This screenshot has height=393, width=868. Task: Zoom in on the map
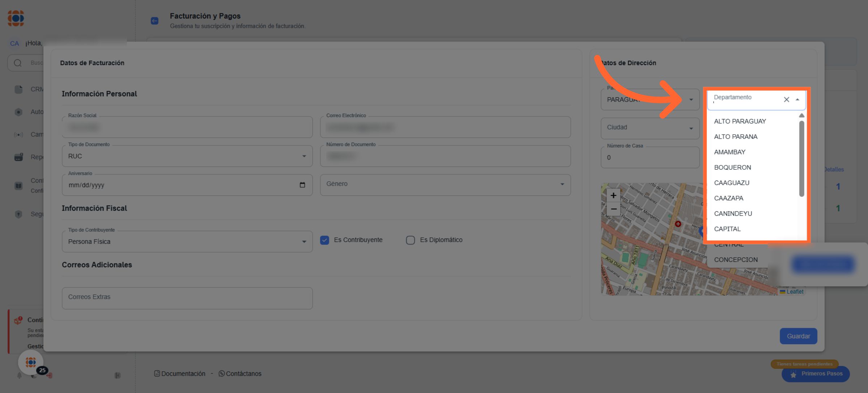click(613, 195)
